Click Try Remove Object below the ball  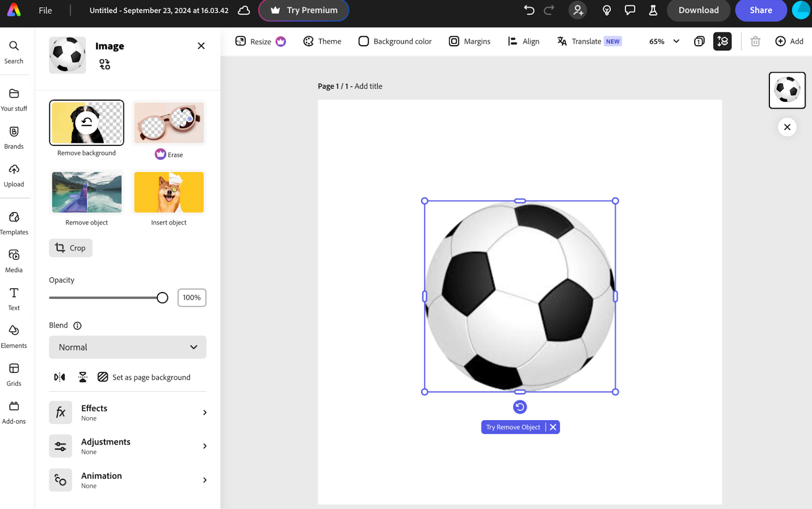[x=513, y=427]
